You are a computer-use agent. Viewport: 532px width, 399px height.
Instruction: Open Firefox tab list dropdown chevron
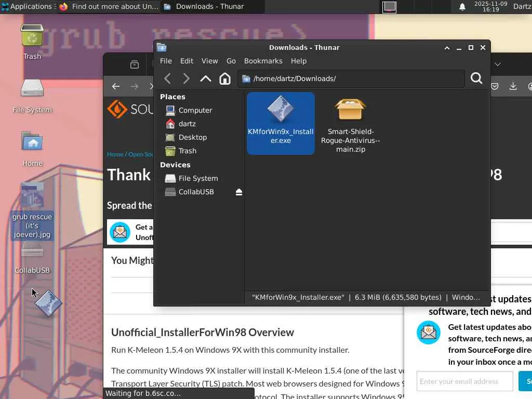[x=497, y=64]
